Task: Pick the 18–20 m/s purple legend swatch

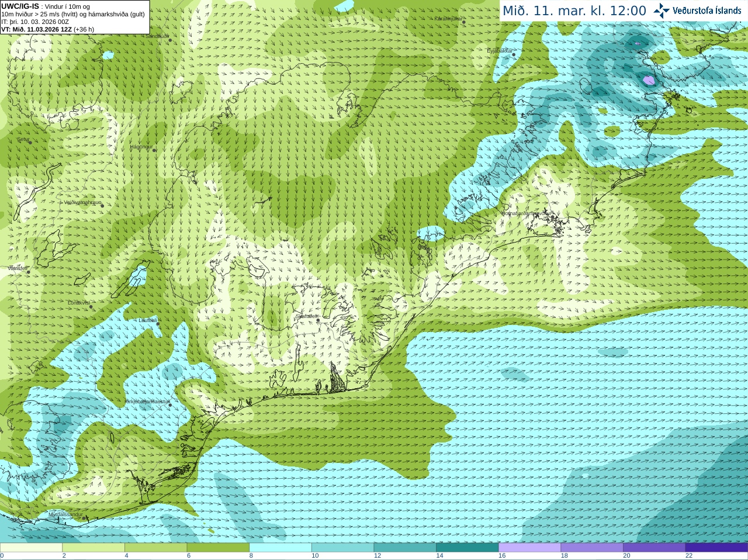Action: pos(592,548)
